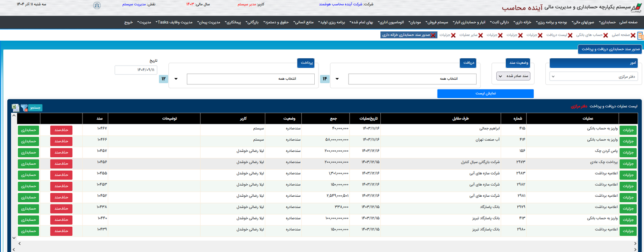Open the پرداخت selection dropdown arrow
The height and width of the screenshot is (252, 644).
[176, 79]
